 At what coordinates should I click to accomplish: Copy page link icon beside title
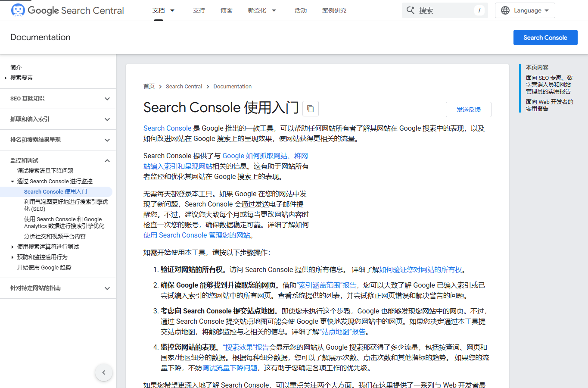point(311,109)
